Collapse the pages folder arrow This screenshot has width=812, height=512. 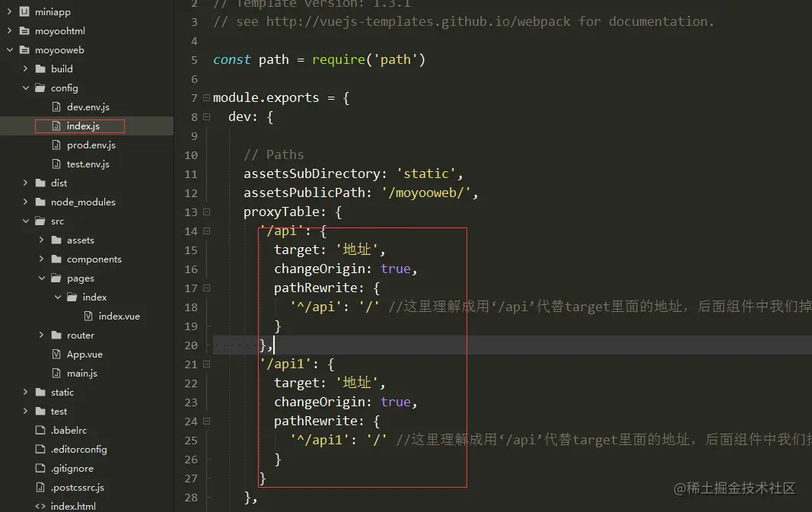[x=41, y=278]
